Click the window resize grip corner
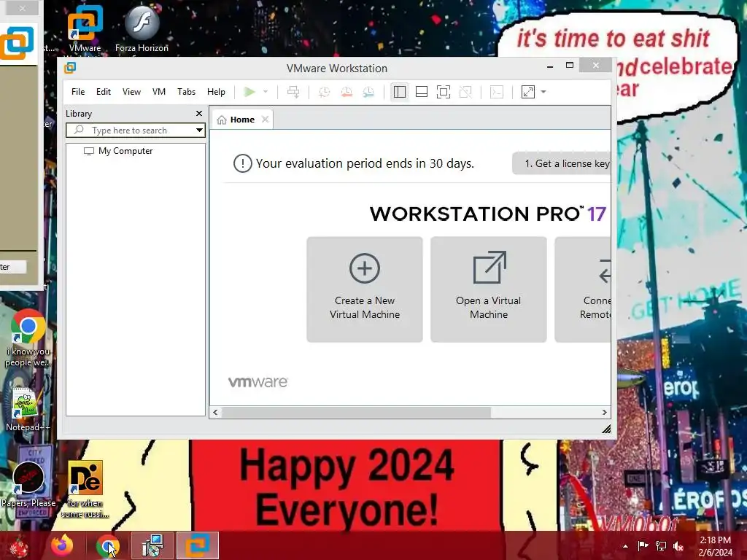This screenshot has height=560, width=747. [606, 429]
